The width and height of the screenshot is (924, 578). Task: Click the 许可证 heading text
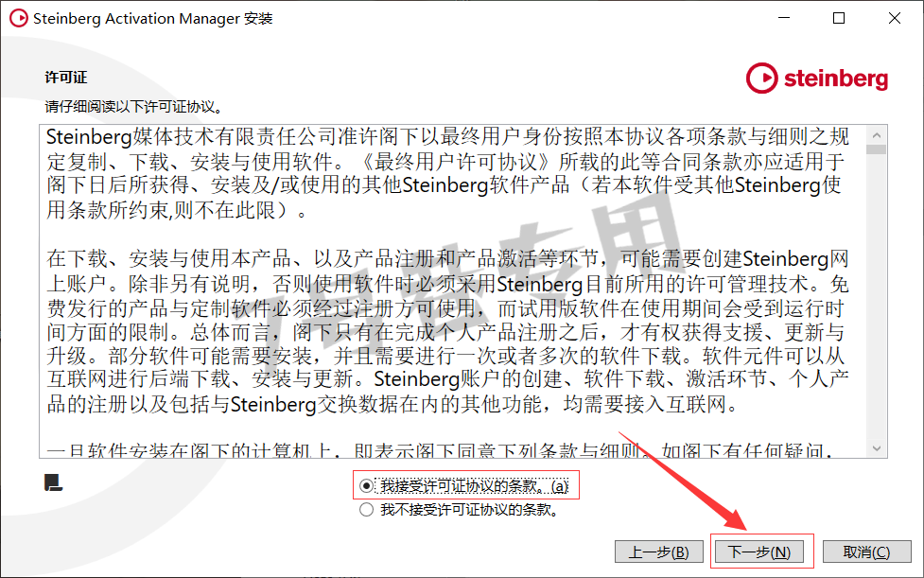pos(66,78)
